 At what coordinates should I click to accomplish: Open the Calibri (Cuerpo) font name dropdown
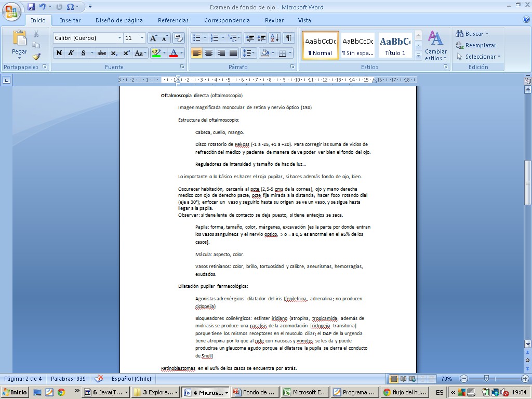click(x=119, y=38)
